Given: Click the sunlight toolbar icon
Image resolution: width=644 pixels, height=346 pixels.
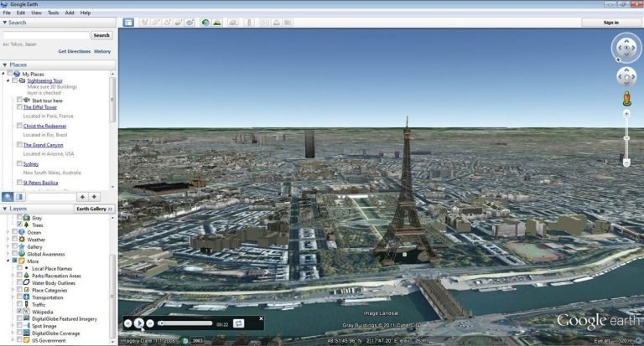Looking at the screenshot, I should (x=217, y=22).
